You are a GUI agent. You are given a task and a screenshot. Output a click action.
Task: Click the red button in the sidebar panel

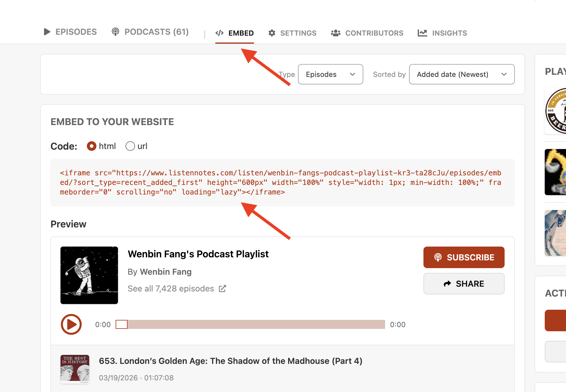(x=556, y=320)
